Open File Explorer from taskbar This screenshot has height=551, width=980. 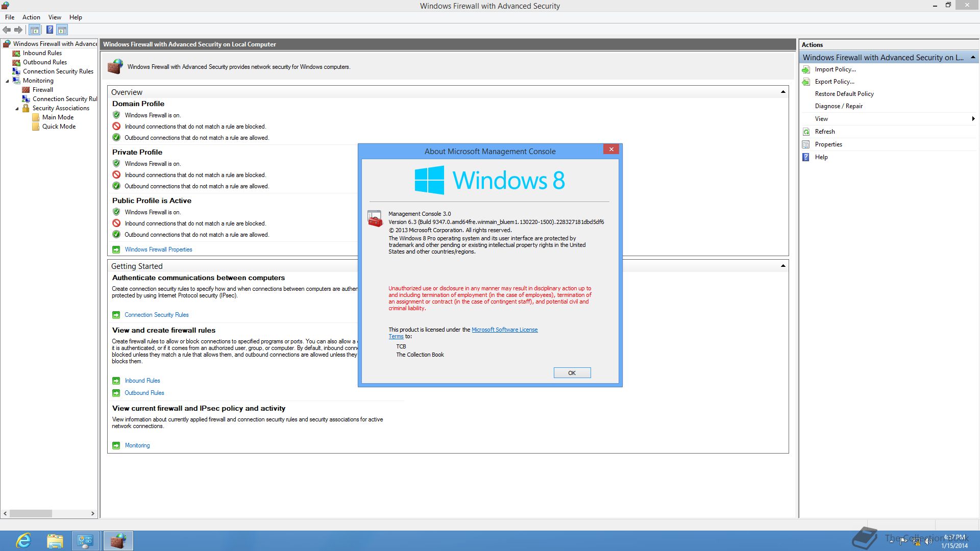55,541
